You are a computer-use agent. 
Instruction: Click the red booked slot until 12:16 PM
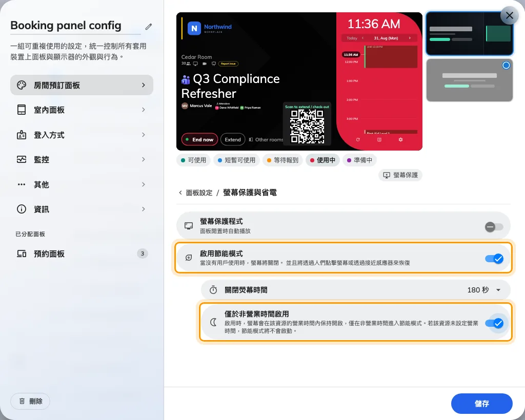coord(391,57)
